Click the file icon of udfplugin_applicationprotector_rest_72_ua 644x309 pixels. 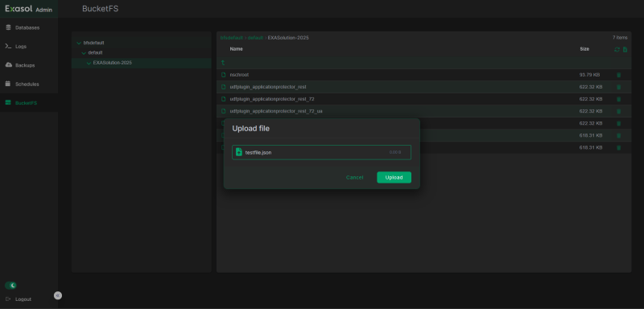pyautogui.click(x=224, y=111)
